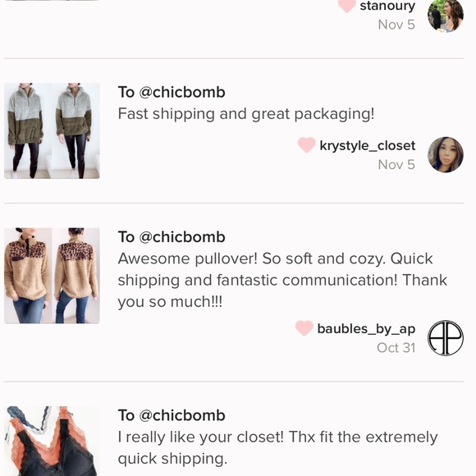Select @chicbomb in the awesome pullover comment
Screen dimensions: 476x476
[x=182, y=237]
